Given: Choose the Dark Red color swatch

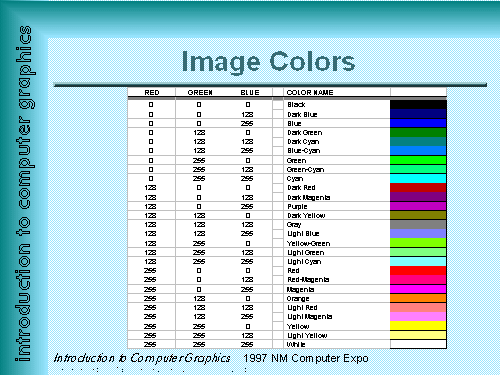Looking at the screenshot, I should coord(418,188).
